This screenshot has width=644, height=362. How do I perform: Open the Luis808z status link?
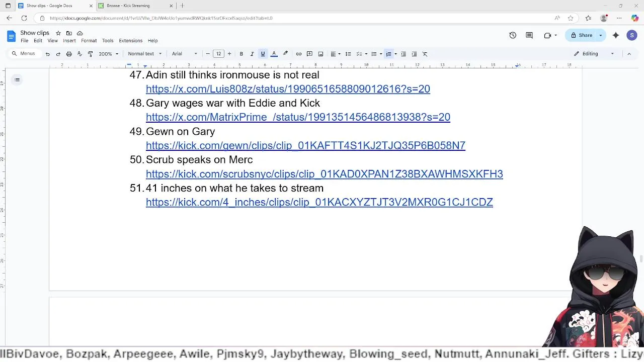[288, 89]
